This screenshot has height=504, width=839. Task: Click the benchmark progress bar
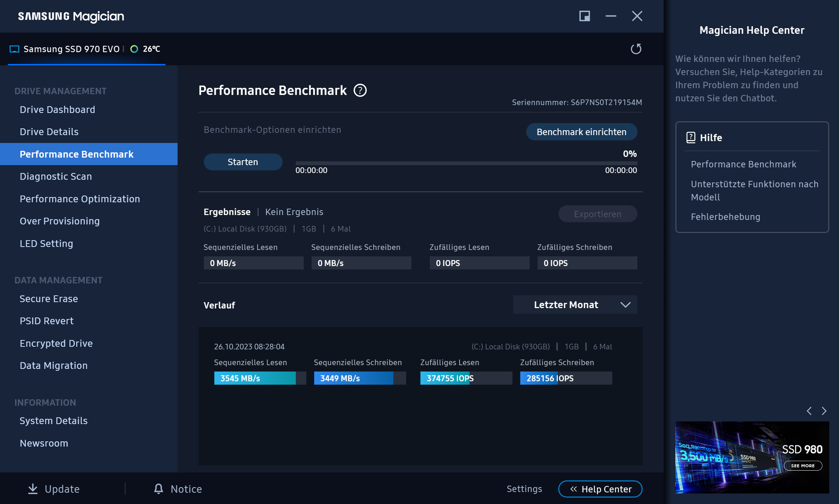(466, 163)
